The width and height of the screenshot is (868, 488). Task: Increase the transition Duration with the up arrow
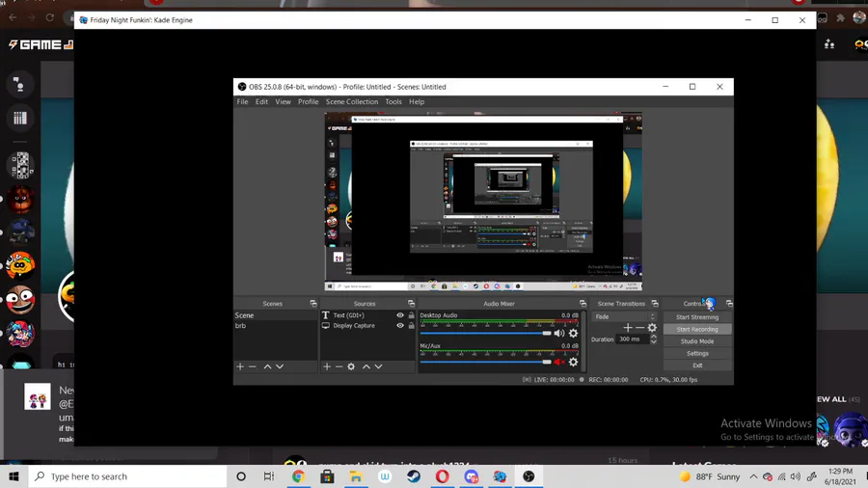point(653,337)
